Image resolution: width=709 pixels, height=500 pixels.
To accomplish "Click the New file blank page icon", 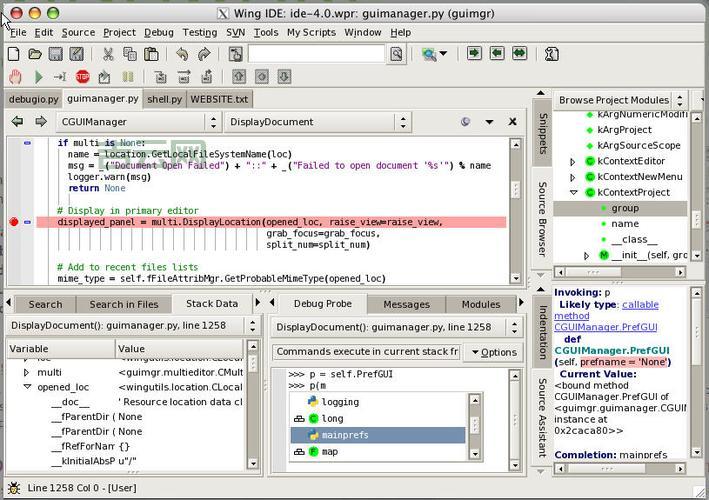I will [15, 54].
